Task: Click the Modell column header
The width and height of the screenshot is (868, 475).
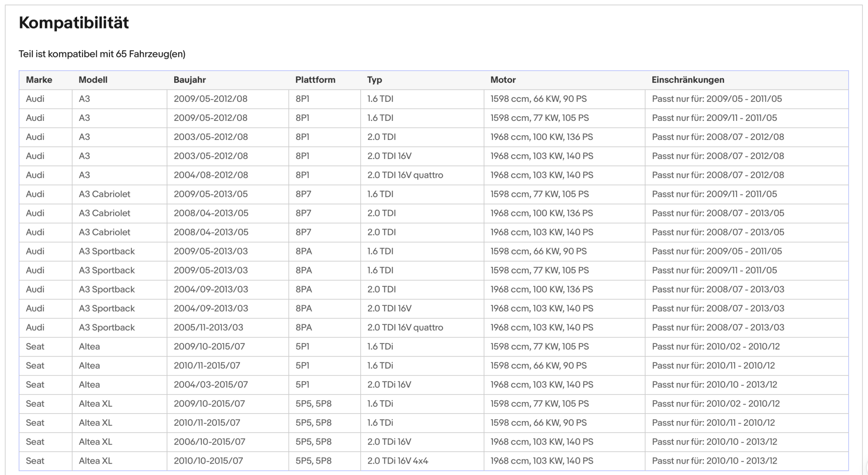Action: pyautogui.click(x=93, y=80)
